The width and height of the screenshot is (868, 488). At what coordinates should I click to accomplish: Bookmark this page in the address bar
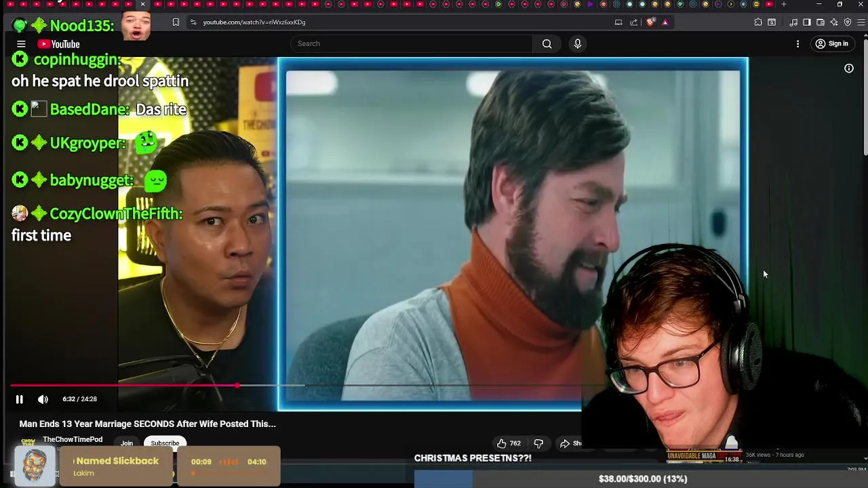tap(176, 22)
